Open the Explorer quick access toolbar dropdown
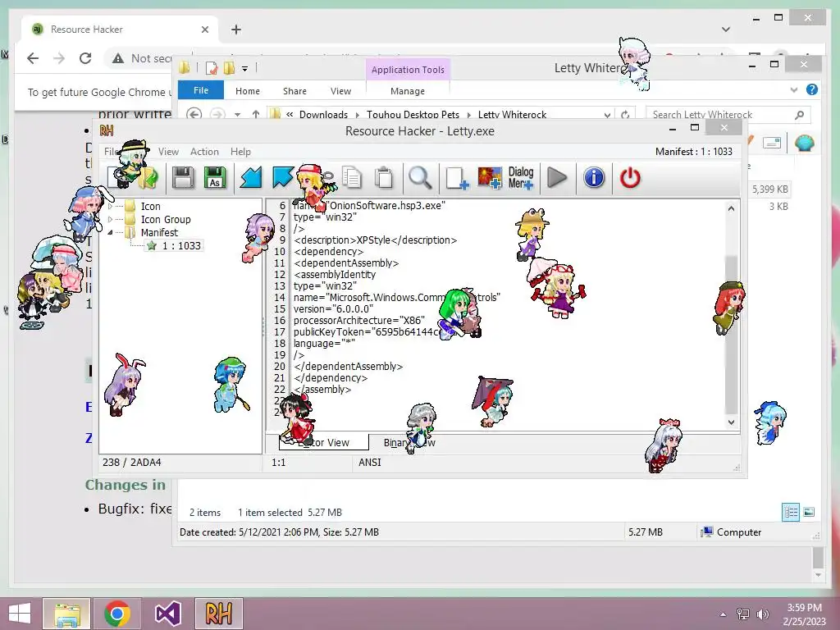Screen dimensions: 840x630 point(244,69)
